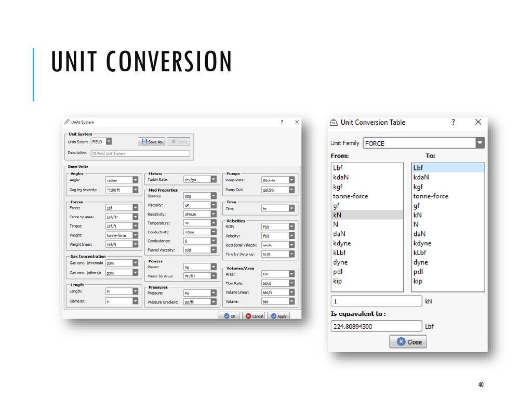
Task: Open the Time by Distance dropdown
Action: click(291, 254)
